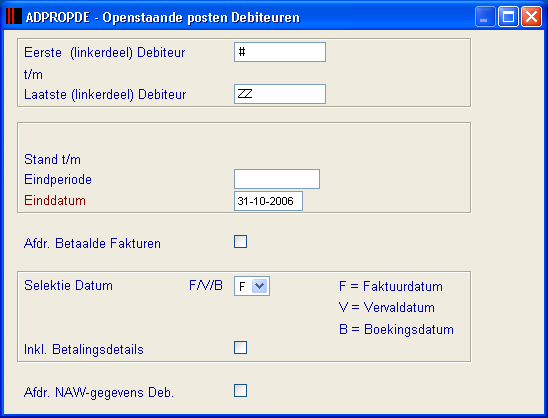Open the Selektie Datum F/V/B dropdown arrow

(260, 286)
